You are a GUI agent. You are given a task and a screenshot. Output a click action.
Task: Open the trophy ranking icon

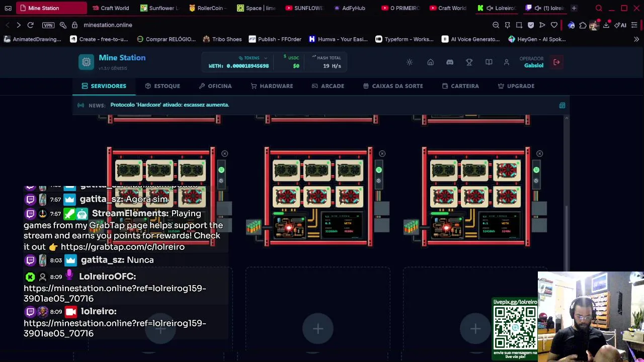469,62
